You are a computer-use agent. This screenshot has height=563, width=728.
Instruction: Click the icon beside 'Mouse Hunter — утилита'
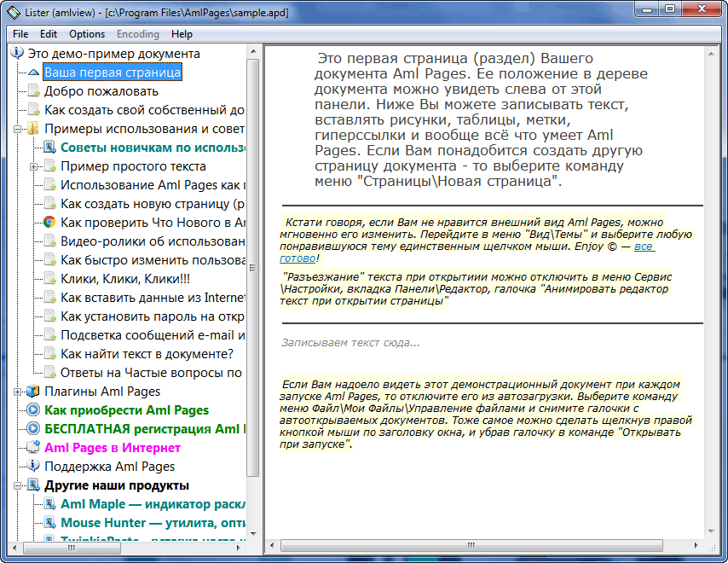49,523
